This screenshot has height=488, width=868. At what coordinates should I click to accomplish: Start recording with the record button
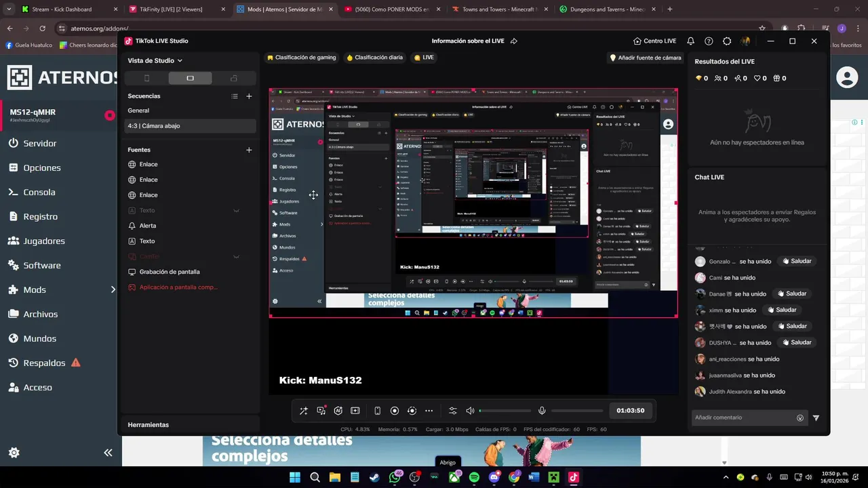(395, 411)
